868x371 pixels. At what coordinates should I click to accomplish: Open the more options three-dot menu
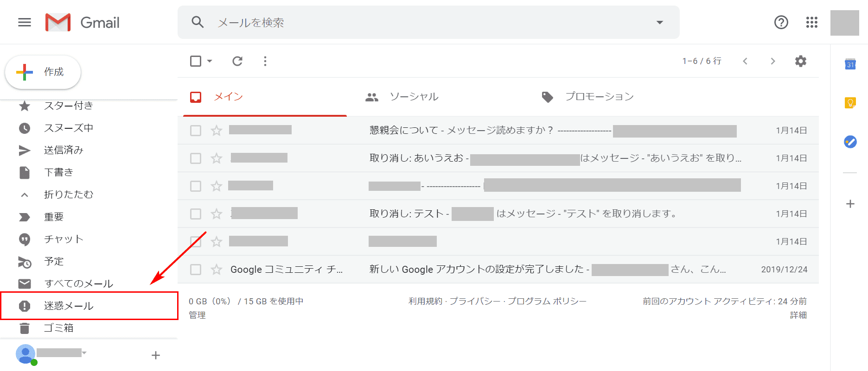(265, 61)
